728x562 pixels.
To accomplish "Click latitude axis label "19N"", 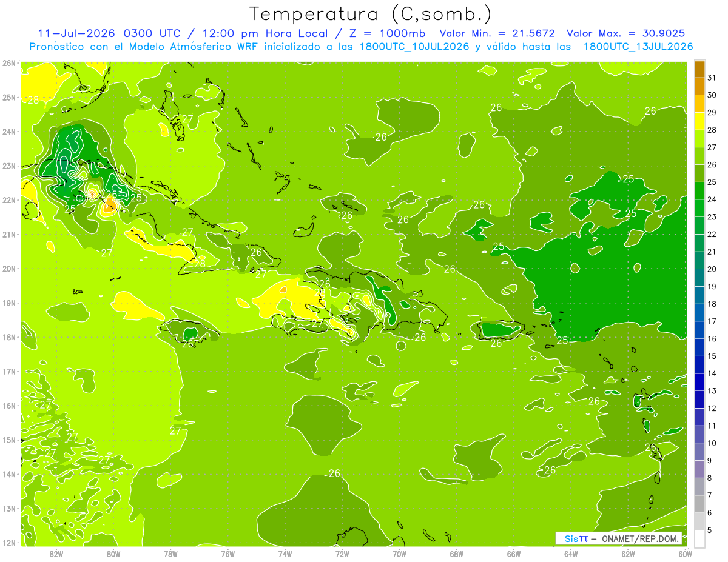I will tap(8, 303).
